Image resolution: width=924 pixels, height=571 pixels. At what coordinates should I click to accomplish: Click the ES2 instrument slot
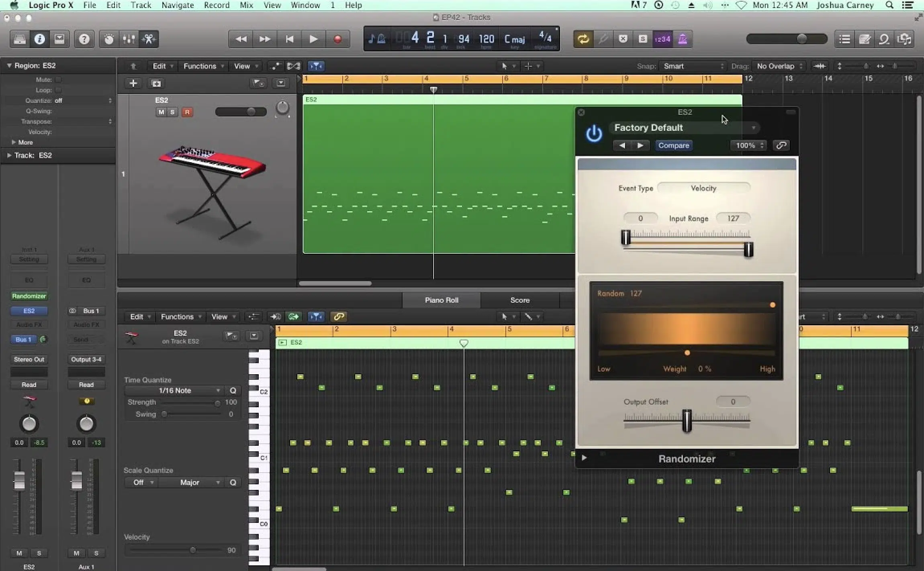(29, 311)
